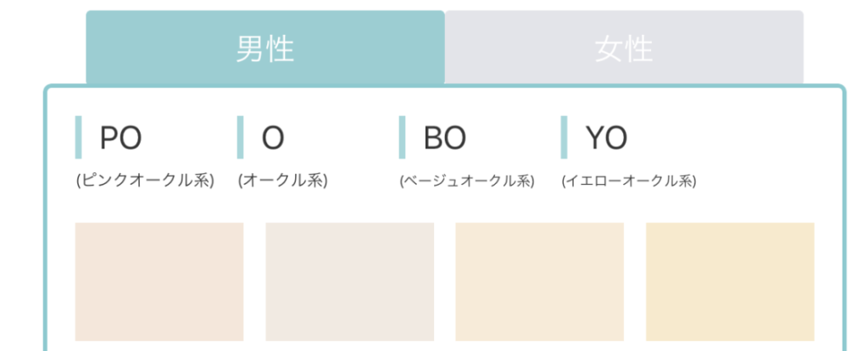The height and width of the screenshot is (351, 868).
Task: Pick the O ochre color swatch
Action: 350,281
